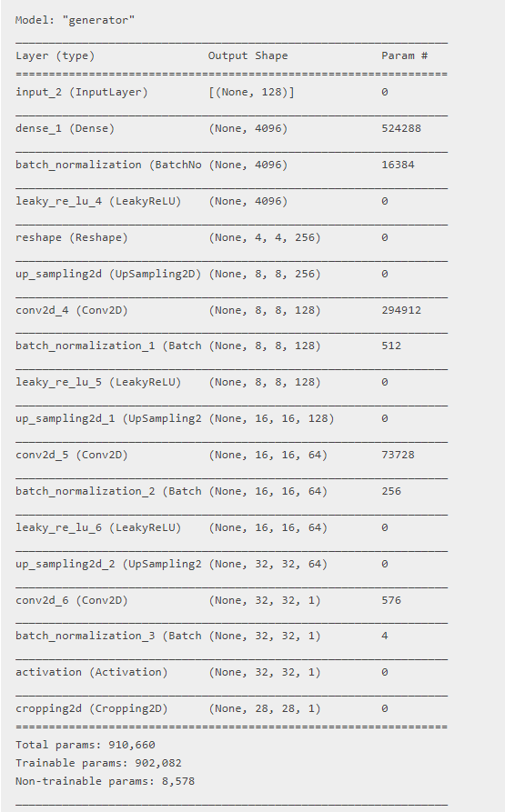505x812 pixels.
Task: Click the 524288 parameter count
Action: tap(401, 128)
